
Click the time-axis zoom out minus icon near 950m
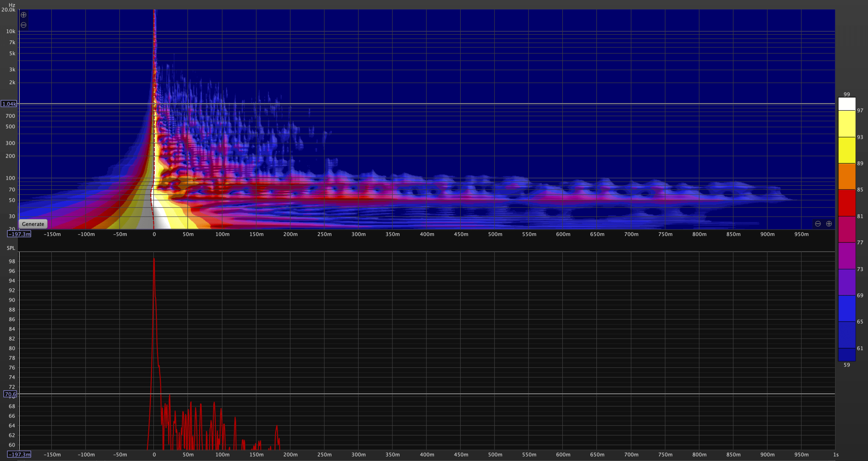coord(818,224)
